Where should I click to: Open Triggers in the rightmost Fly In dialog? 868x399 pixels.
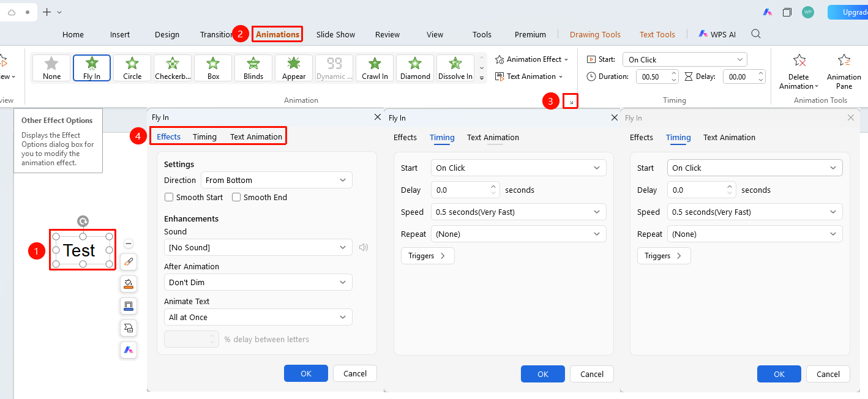[664, 256]
